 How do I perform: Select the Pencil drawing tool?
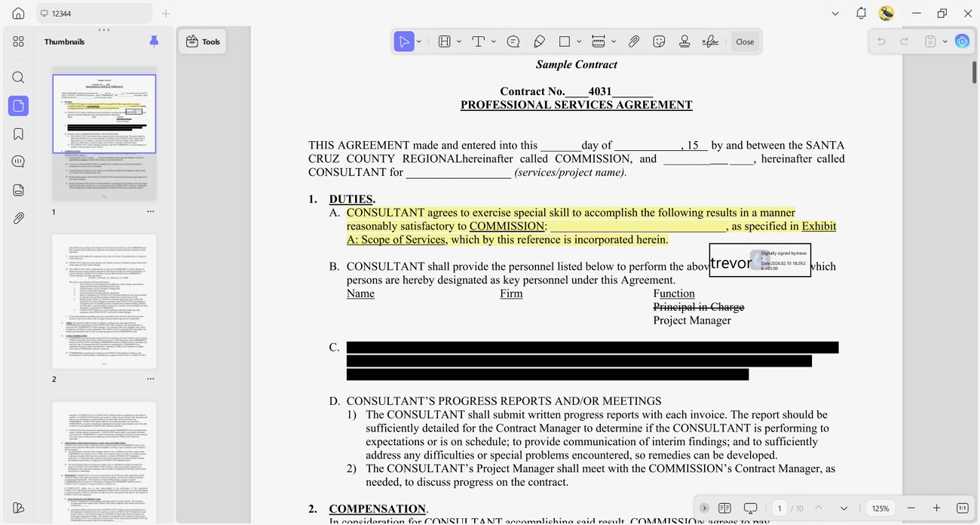pos(539,41)
